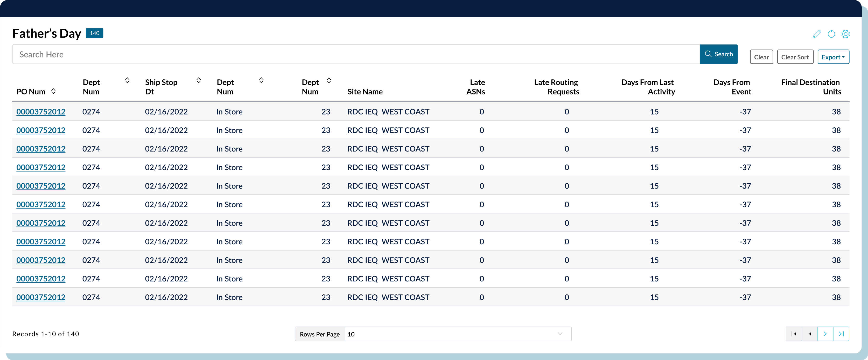Go to the first page of records
The image size is (868, 360).
coord(794,334)
